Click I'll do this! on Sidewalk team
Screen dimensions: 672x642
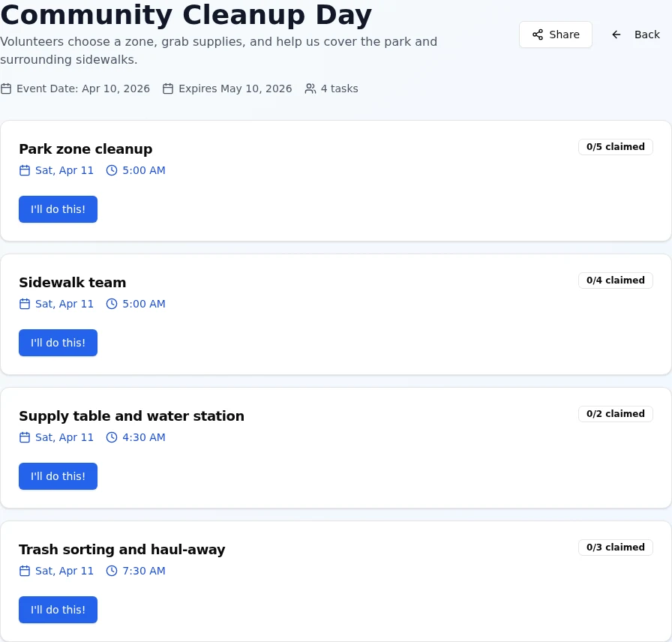click(58, 343)
